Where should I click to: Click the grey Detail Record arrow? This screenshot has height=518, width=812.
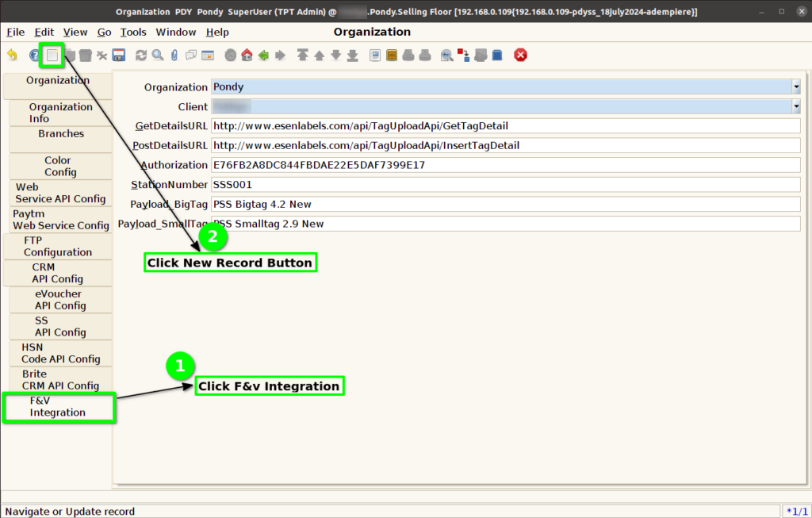coord(280,55)
